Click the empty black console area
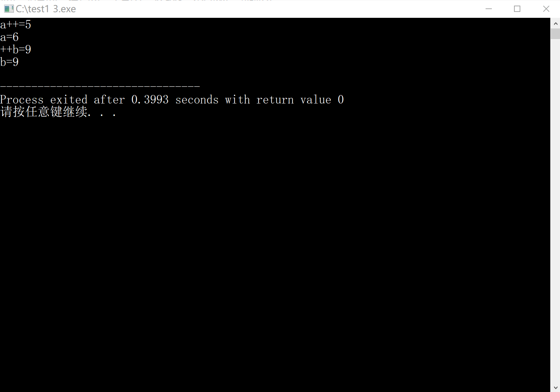 pos(275,250)
